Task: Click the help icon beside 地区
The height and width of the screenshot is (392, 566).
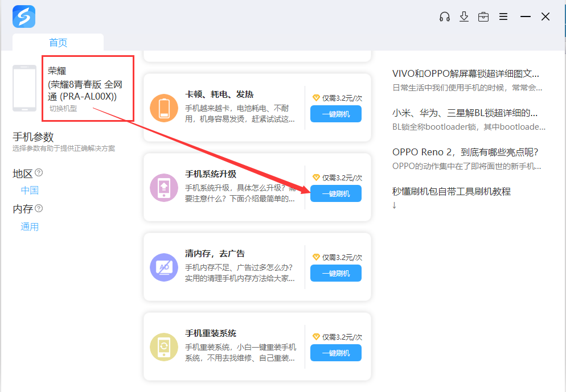Action: (x=39, y=173)
